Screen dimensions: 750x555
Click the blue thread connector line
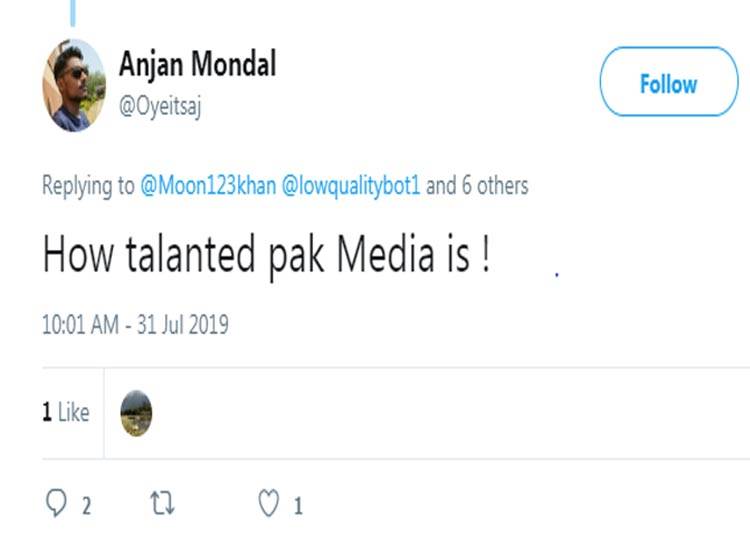point(73,12)
